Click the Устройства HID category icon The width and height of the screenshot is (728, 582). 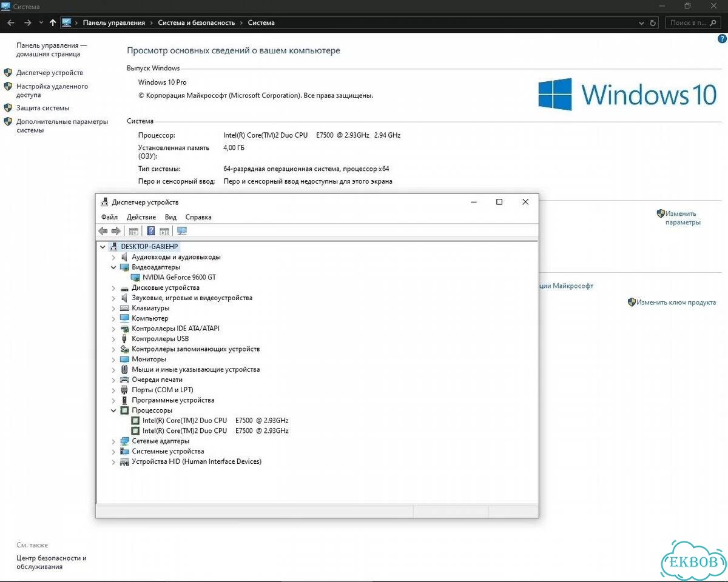click(x=124, y=461)
